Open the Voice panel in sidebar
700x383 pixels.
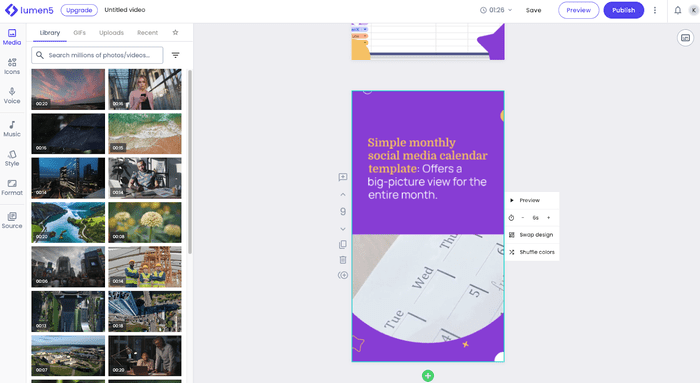[x=12, y=96]
